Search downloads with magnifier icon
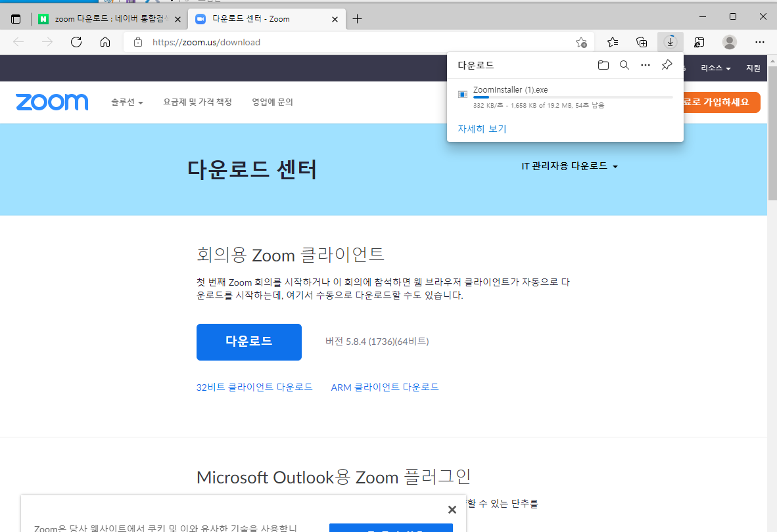 tap(624, 65)
